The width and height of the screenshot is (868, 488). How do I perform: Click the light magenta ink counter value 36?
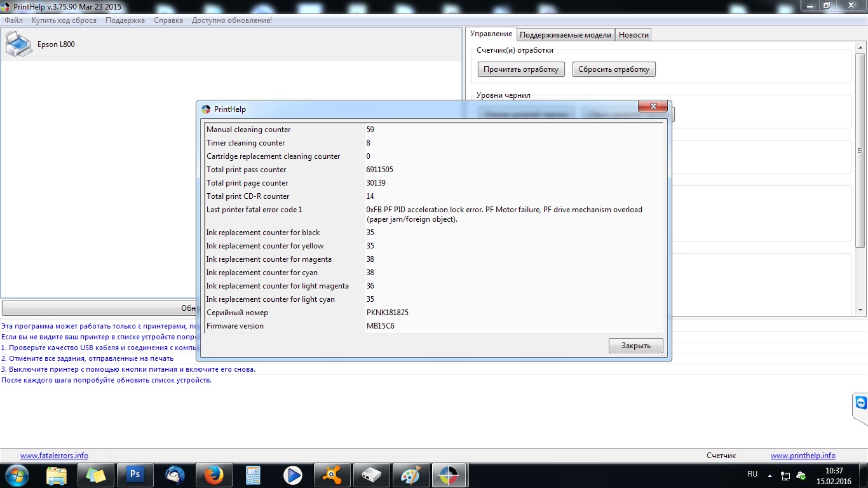[x=370, y=286]
